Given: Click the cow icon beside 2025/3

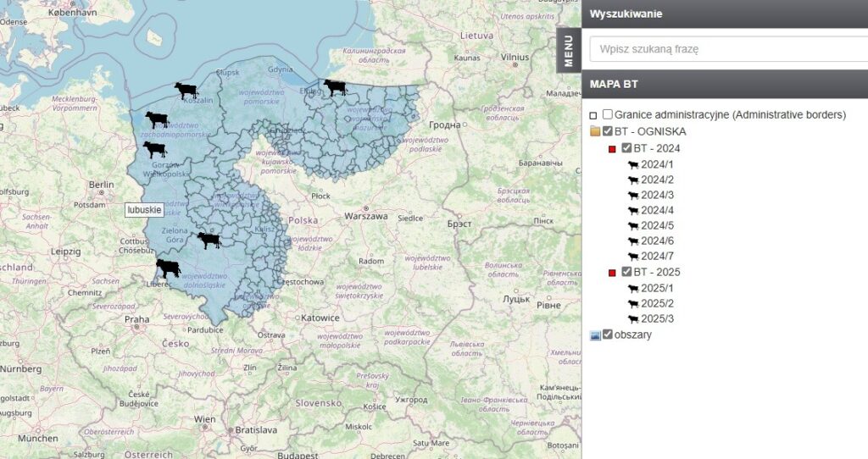Looking at the screenshot, I should (632, 319).
